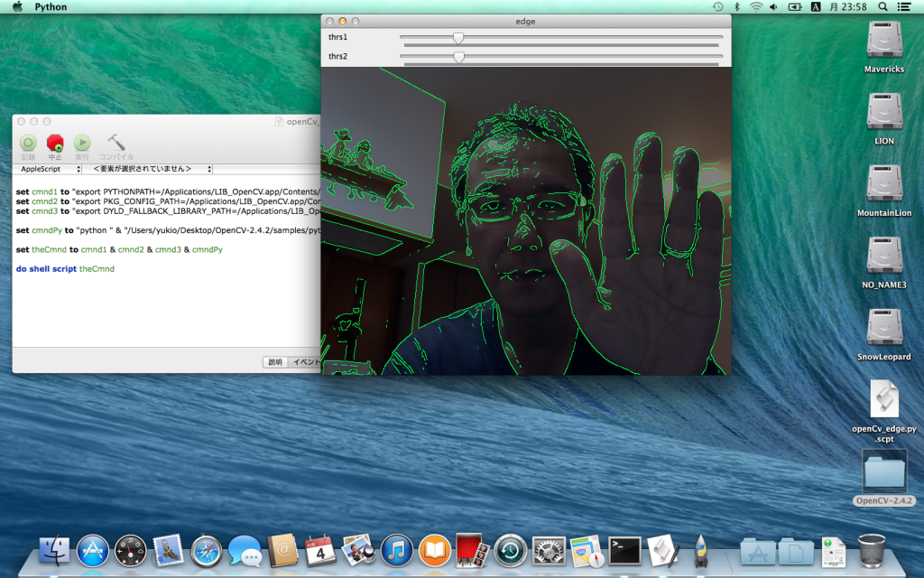Open the Applications folder stack in Dock
Image resolution: width=924 pixels, height=578 pixels.
click(758, 552)
